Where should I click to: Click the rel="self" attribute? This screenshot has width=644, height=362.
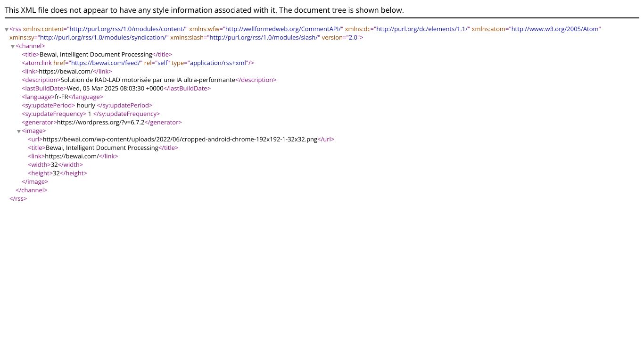[x=157, y=63]
